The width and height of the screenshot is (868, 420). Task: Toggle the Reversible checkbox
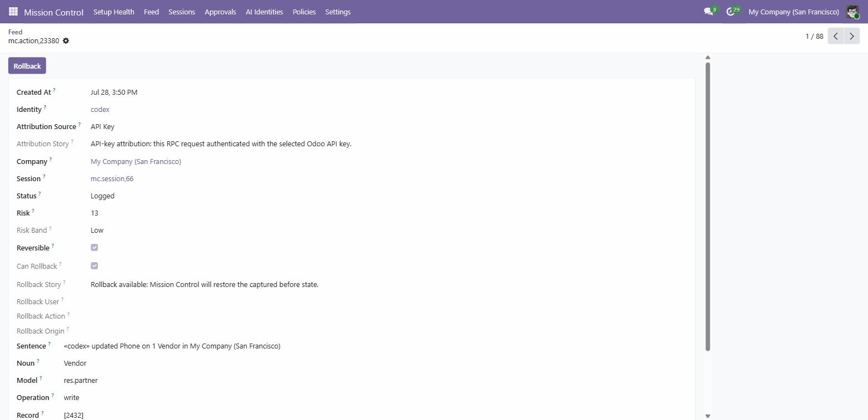click(94, 247)
